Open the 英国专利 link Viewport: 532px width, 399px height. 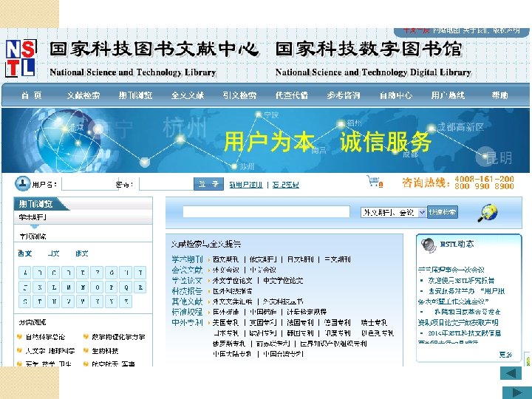263,323
